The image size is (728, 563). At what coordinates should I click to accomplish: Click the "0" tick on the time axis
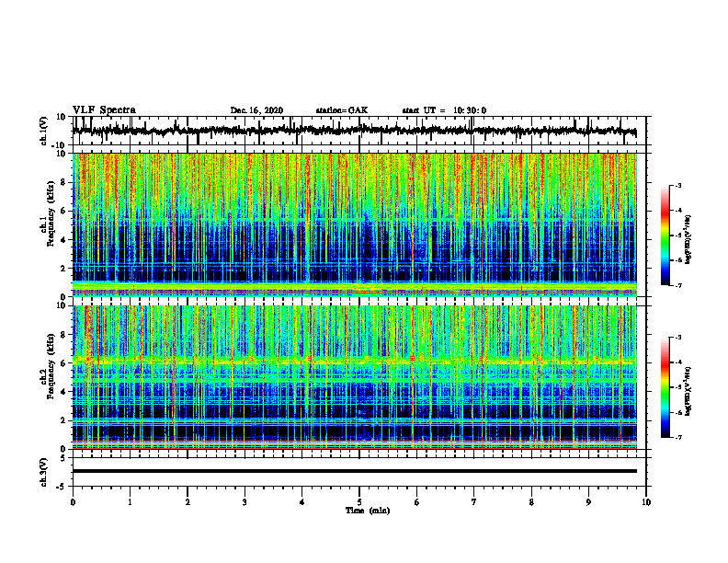73,502
